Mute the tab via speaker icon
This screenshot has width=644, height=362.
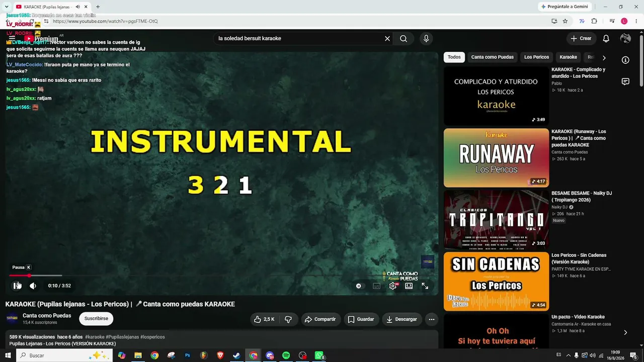pos(77,7)
